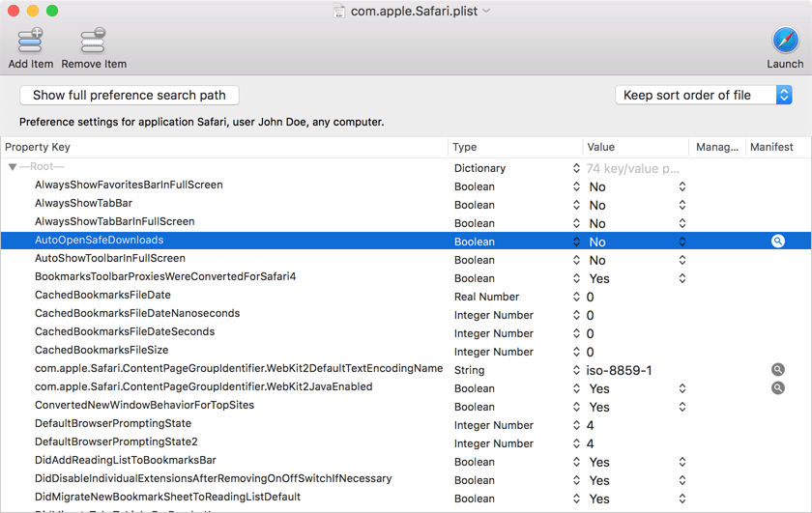Toggle value of BookmarksToolbarProxiesWereConvertedForSafari4
Image resolution: width=812 pixels, height=513 pixels.
pos(682,278)
